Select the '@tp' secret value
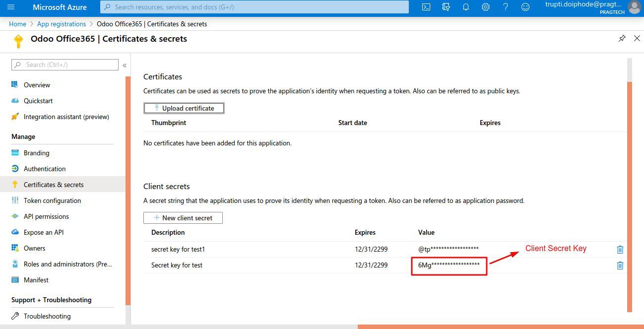Image resolution: width=644 pixels, height=329 pixels. tap(449, 249)
